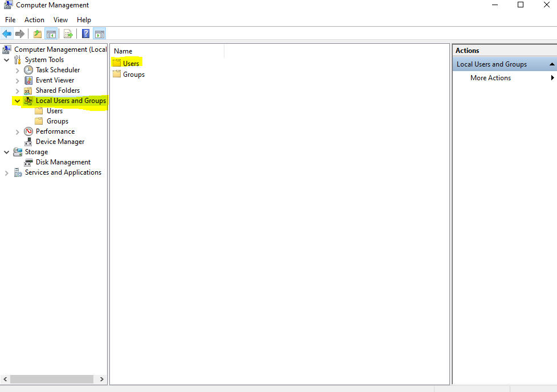Expand the Task Scheduler node
The height and width of the screenshot is (392, 557).
pyautogui.click(x=17, y=70)
